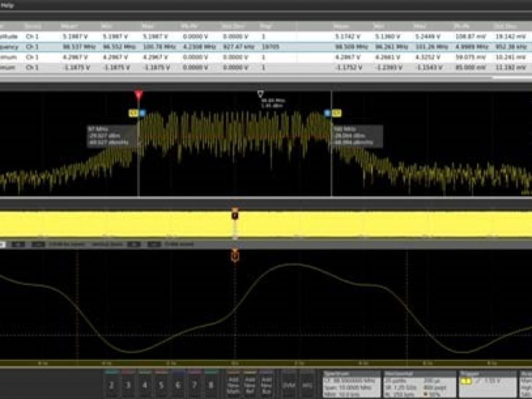Open the DVM tool
Screen dimensions: 532x399
pyautogui.click(x=289, y=384)
